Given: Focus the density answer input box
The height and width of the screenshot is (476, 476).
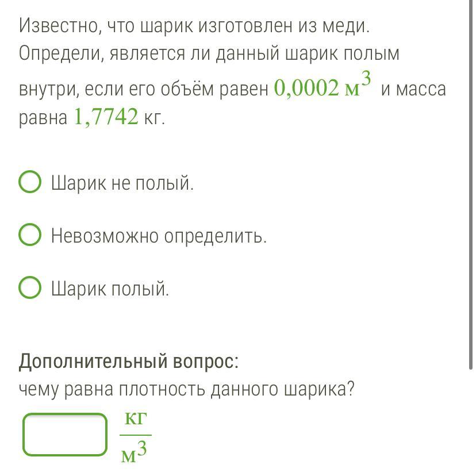Looking at the screenshot, I should click(x=65, y=435).
